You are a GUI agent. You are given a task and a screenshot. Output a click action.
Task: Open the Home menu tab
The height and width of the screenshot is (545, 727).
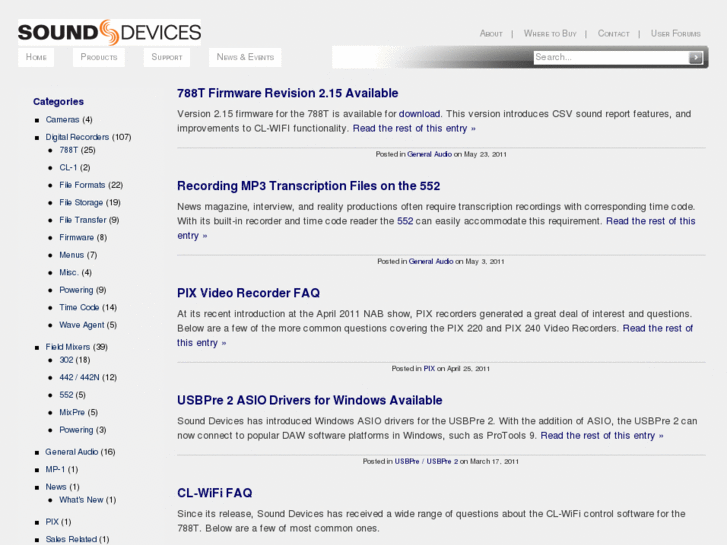(x=36, y=57)
